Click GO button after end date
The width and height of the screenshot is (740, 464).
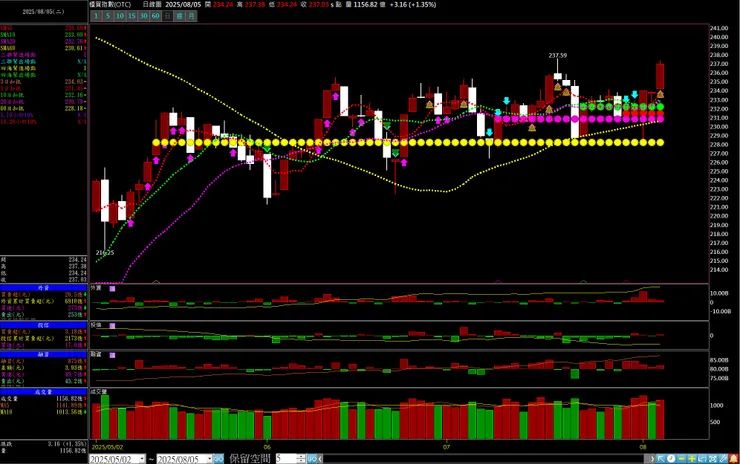(x=219, y=459)
